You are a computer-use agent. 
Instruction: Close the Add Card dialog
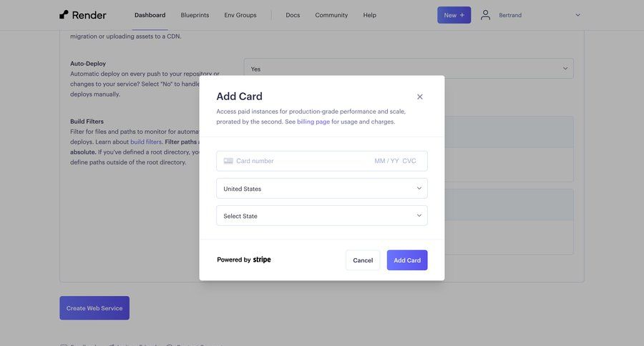pos(420,97)
